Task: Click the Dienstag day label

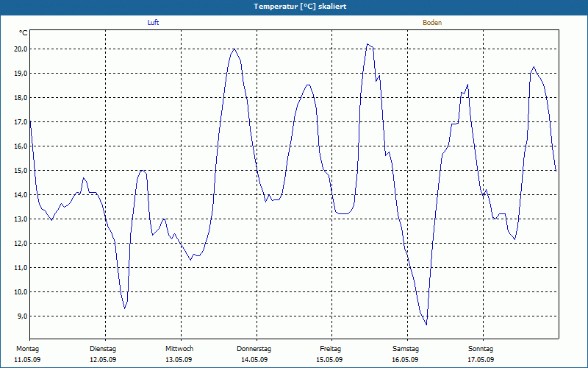Action: (x=103, y=349)
